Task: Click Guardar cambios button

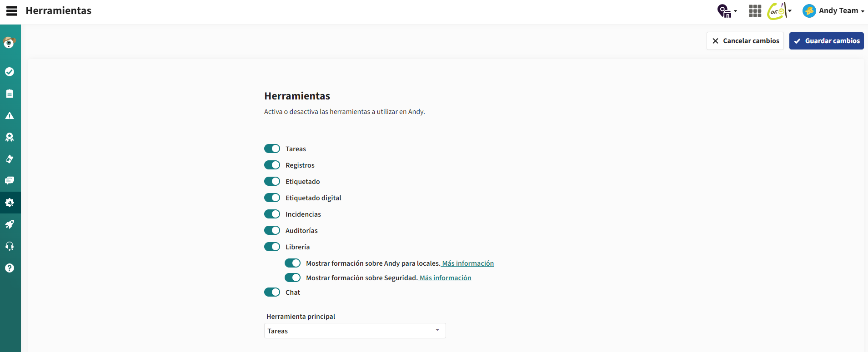Action: click(826, 41)
